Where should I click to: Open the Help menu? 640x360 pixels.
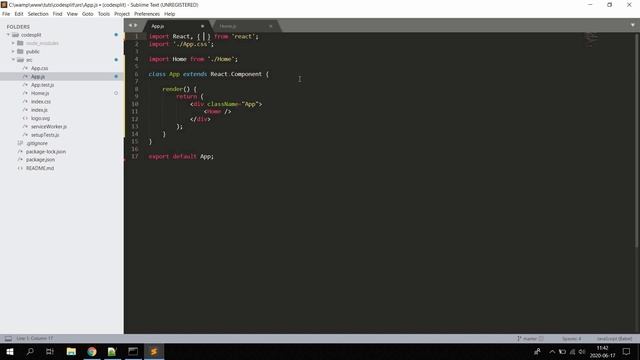(x=169, y=14)
